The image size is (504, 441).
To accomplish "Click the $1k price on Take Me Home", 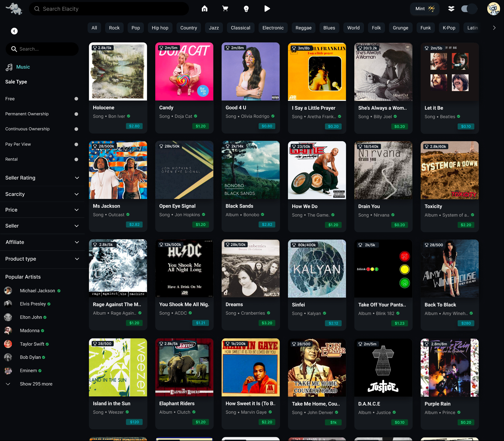I will pos(333,422).
